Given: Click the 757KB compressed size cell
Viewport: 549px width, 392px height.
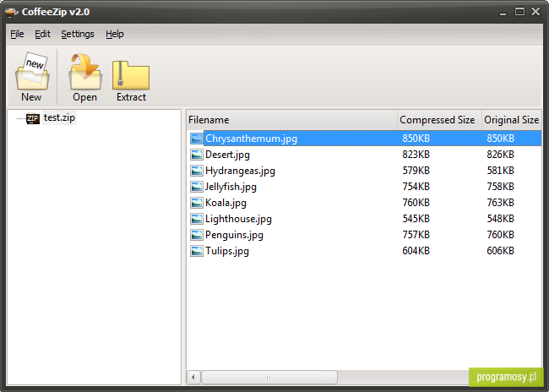Looking at the screenshot, I should pyautogui.click(x=416, y=235).
